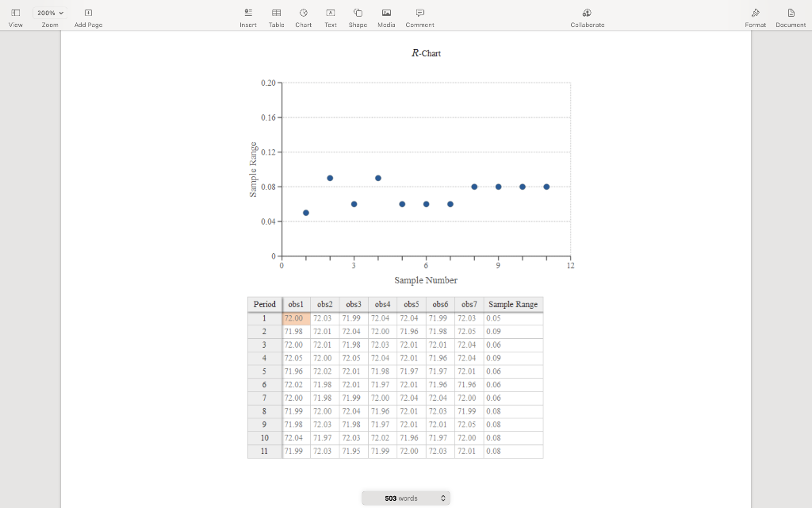Open the Chart toolbar icon
The height and width of the screenshot is (508, 812).
click(304, 13)
